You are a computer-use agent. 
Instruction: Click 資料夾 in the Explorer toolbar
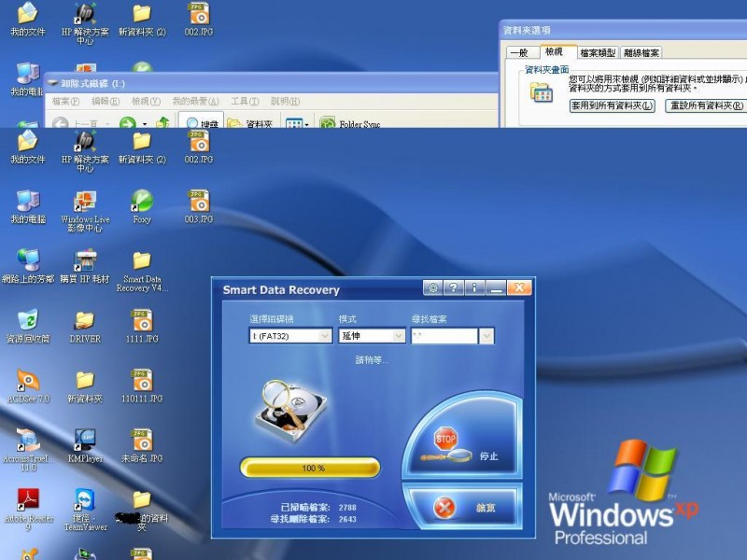[250, 124]
